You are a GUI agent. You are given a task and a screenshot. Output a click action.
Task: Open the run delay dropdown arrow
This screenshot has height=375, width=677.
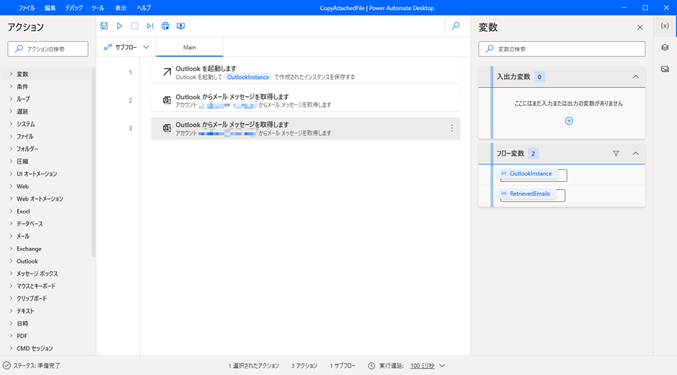pyautogui.click(x=442, y=366)
